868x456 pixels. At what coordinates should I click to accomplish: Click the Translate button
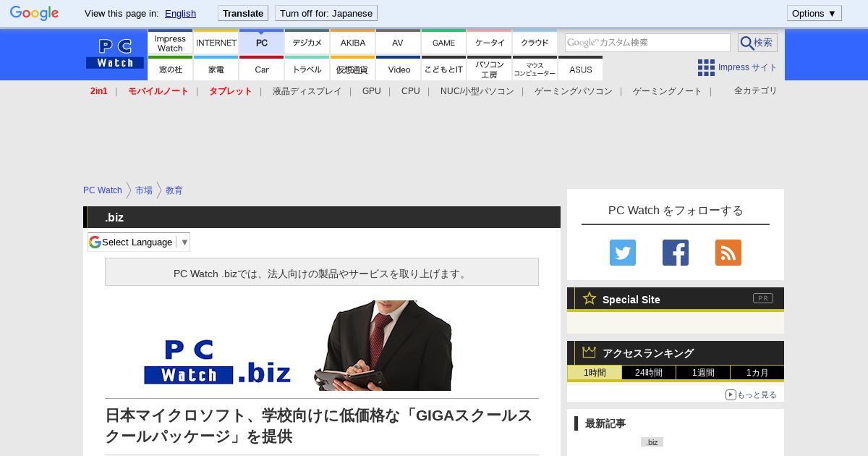(x=243, y=13)
